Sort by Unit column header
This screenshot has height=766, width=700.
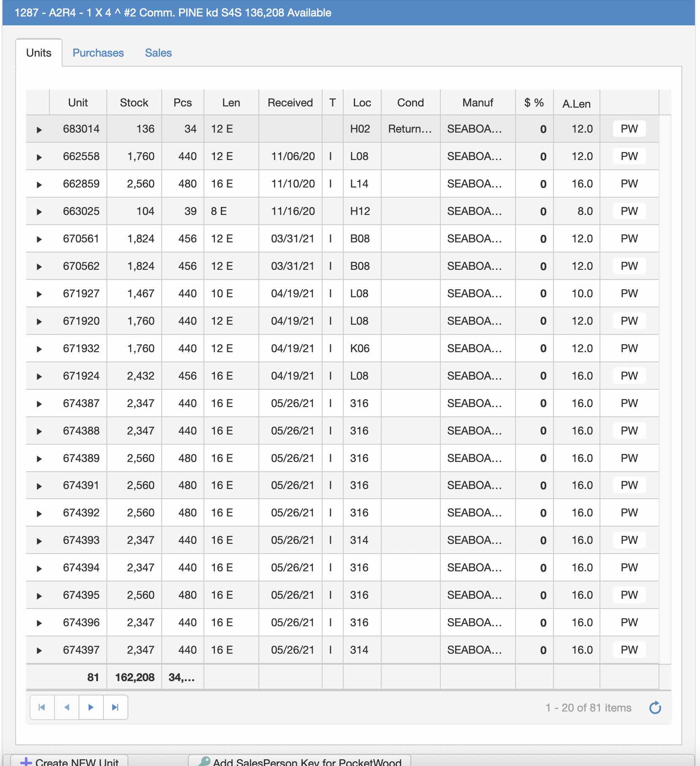click(x=78, y=103)
